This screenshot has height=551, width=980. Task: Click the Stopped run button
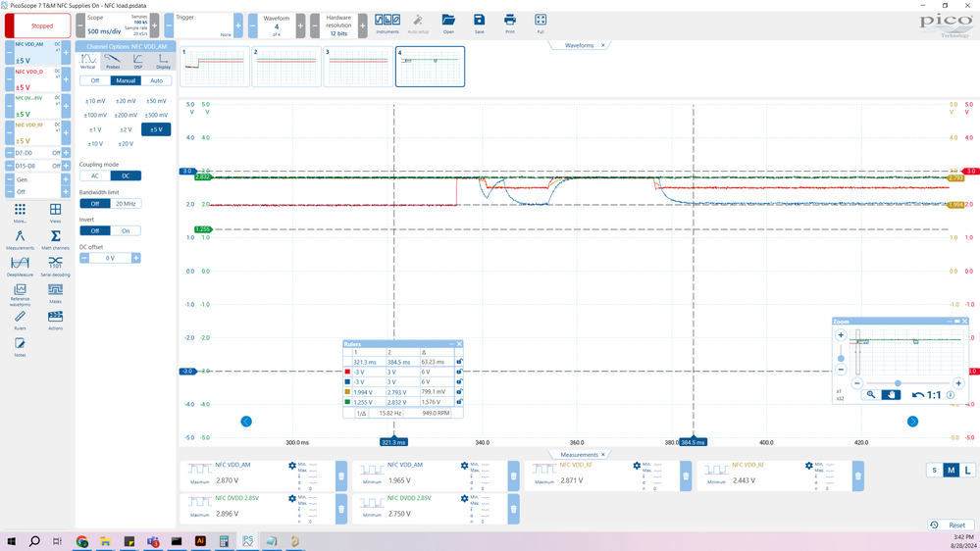(x=37, y=25)
